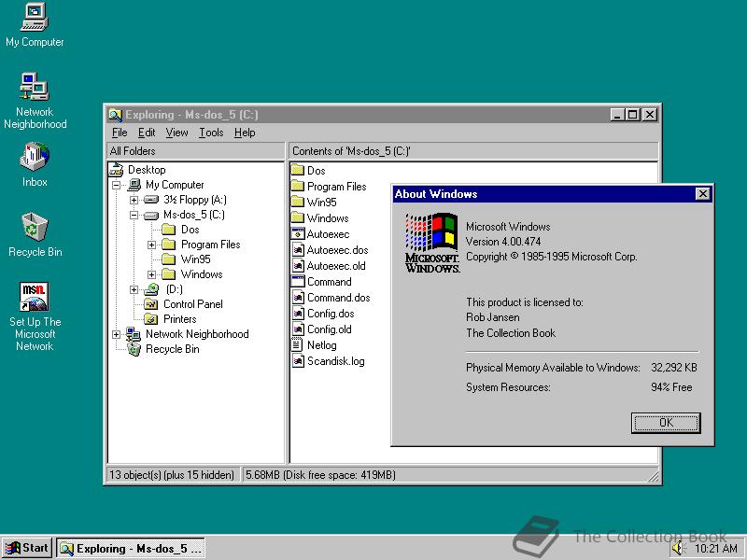Select Printers in the folder tree
Screen dimensions: 747x560
[x=179, y=319]
